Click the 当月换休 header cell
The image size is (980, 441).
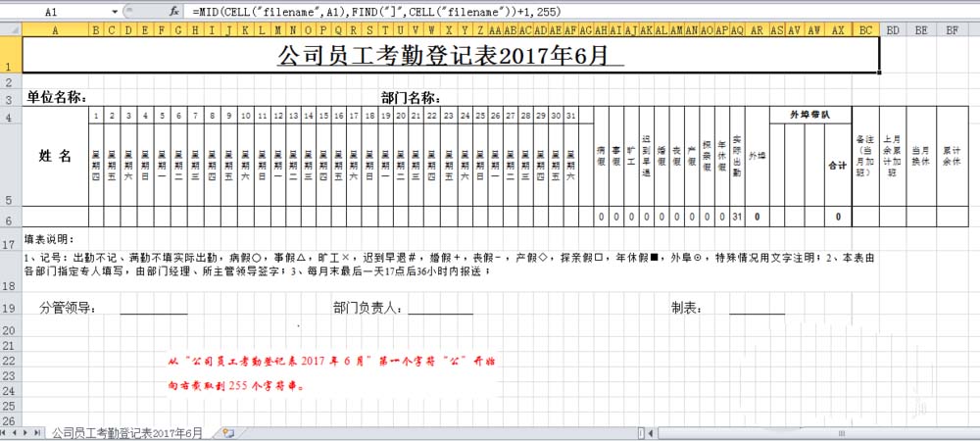pos(920,156)
